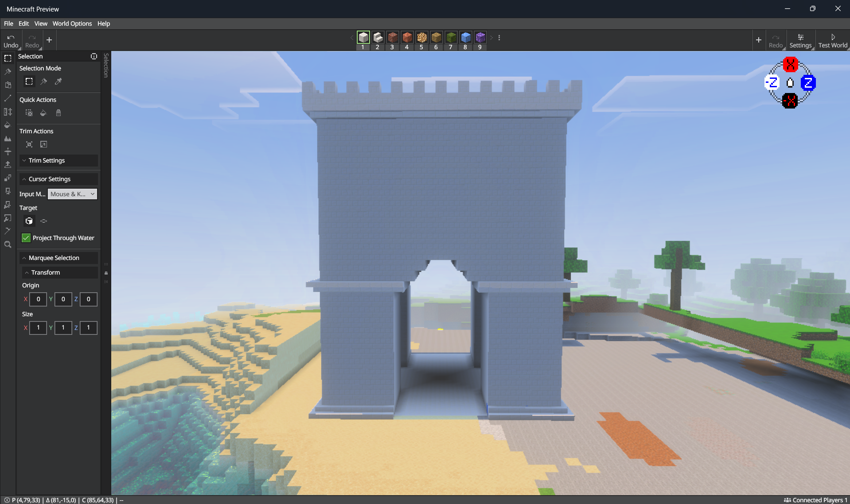Open the Extrude tool in the left toolbar
This screenshot has width=850, height=504.
8,165
